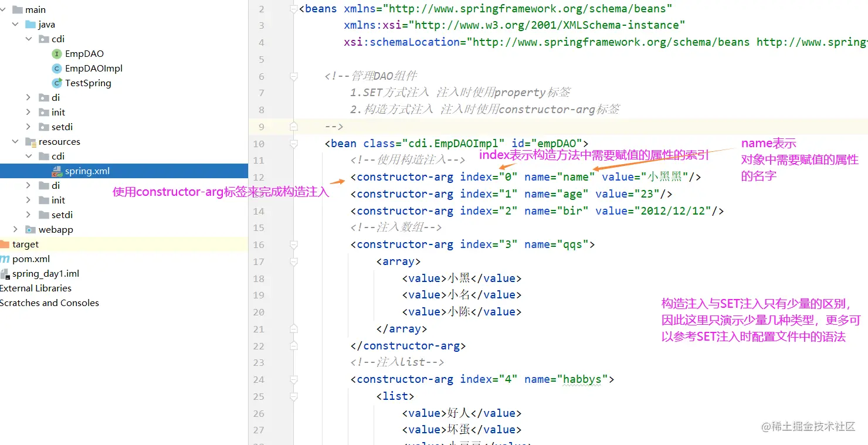Collapse the cdi folder under resources
868x445 pixels.
pos(29,157)
